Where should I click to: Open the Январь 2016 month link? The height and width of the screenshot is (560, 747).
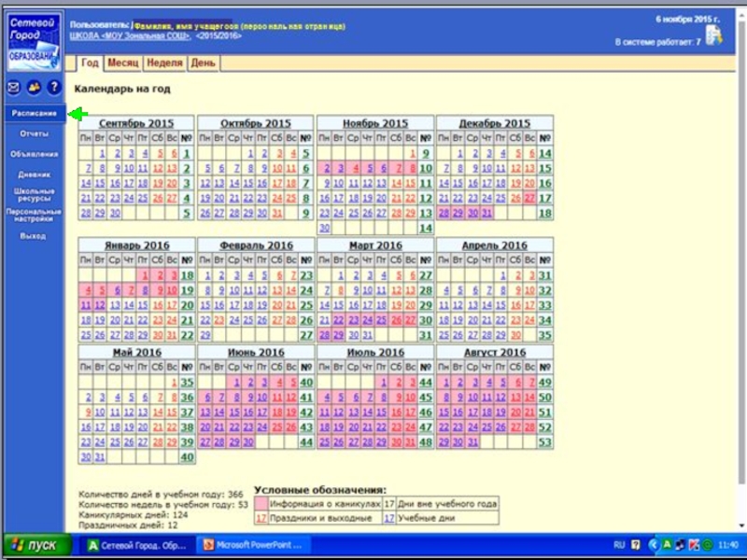click(136, 245)
